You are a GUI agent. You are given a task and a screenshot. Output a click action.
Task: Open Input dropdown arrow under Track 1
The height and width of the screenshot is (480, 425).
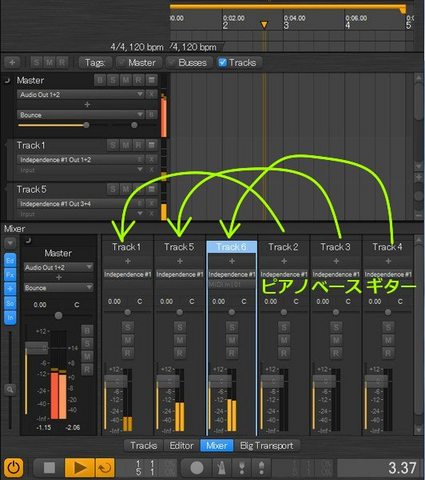[140, 169]
